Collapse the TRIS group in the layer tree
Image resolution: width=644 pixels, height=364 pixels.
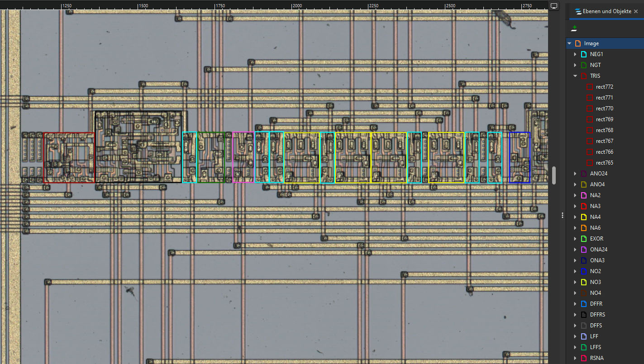pyautogui.click(x=575, y=76)
